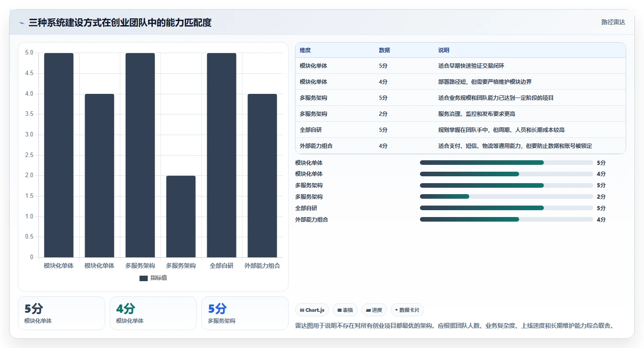The height and width of the screenshot is (348, 644).
Task: Click the sparkle icon in the 数据卡片 tag
Action: pos(396,310)
